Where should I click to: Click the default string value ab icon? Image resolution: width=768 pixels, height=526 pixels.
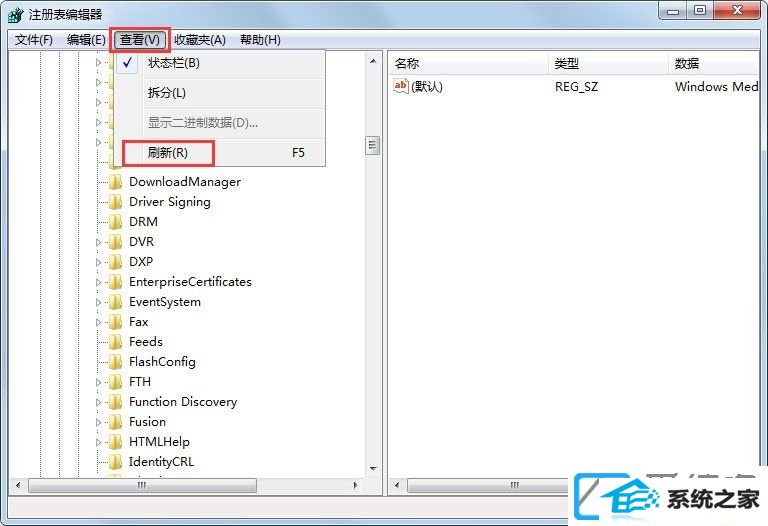pos(401,86)
